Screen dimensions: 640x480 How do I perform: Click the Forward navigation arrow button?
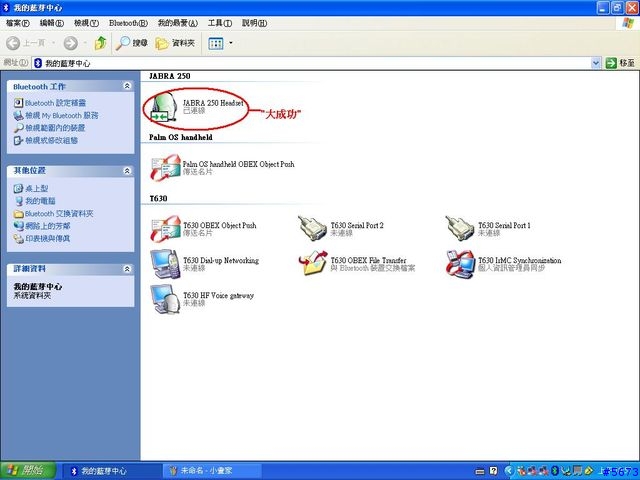71,43
